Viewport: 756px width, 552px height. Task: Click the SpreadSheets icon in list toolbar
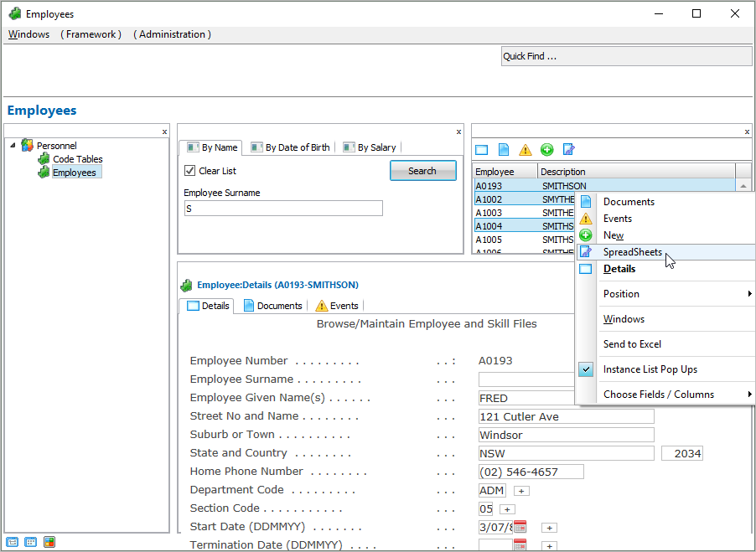569,150
